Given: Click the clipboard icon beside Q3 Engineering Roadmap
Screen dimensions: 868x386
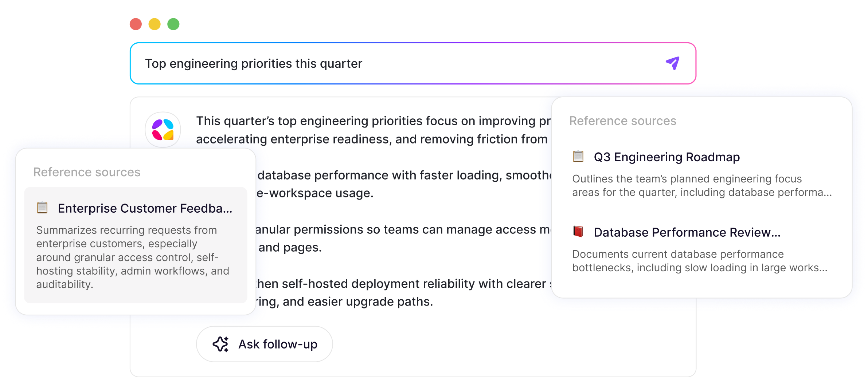Looking at the screenshot, I should click(x=578, y=157).
